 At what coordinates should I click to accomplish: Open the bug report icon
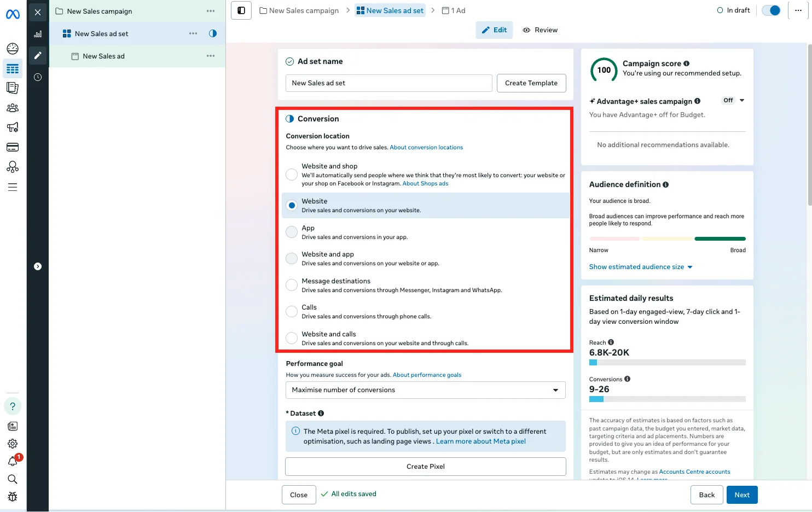(x=13, y=497)
